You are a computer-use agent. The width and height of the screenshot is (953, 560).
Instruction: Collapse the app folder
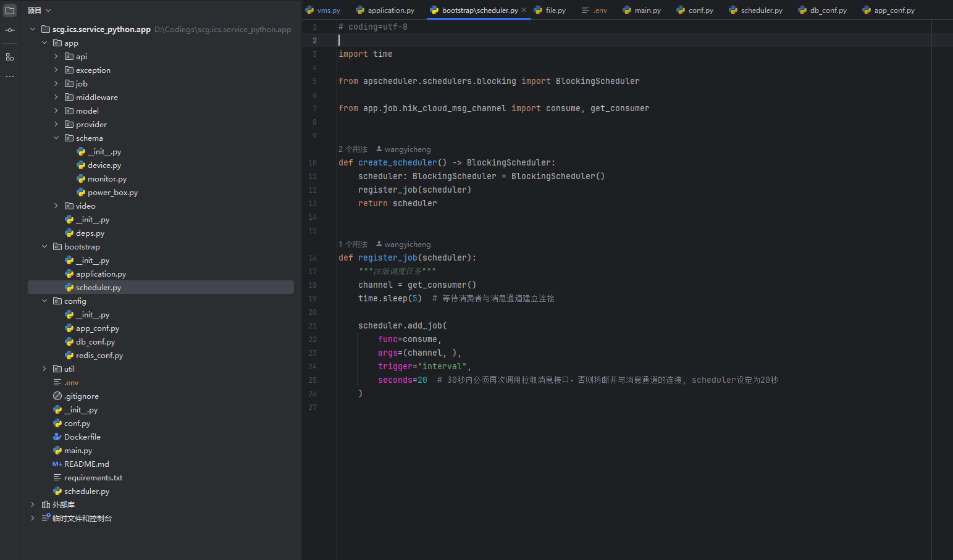tap(44, 43)
